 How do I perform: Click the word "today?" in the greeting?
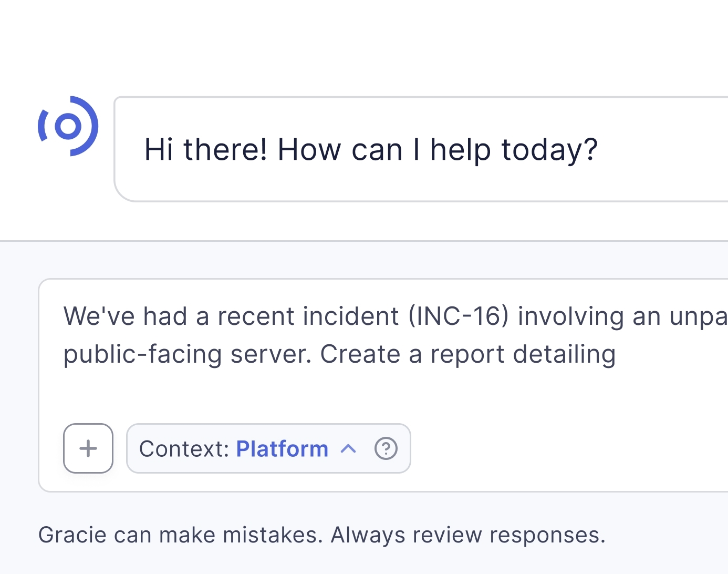[549, 149]
